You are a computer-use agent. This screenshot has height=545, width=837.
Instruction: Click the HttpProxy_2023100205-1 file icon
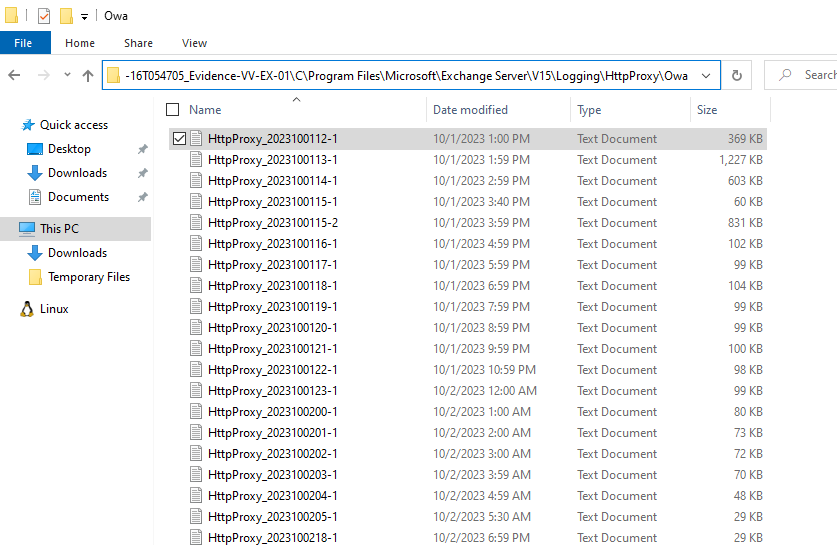click(196, 517)
